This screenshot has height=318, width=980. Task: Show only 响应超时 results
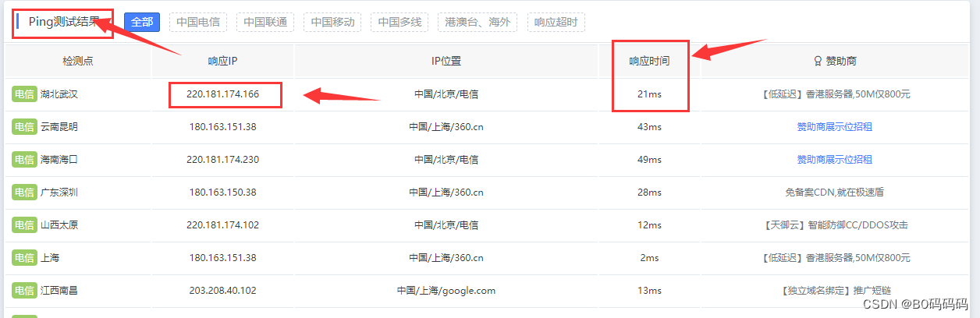click(556, 22)
